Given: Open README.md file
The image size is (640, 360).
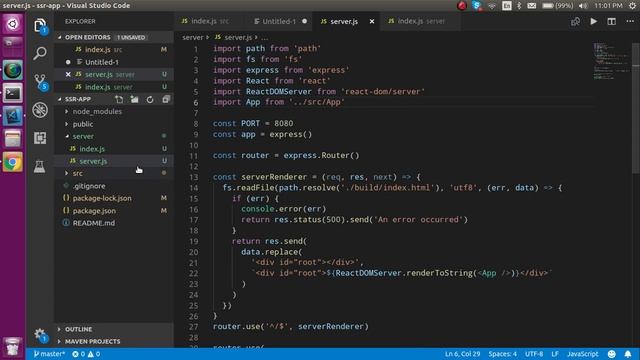Looking at the screenshot, I should pyautogui.click(x=94, y=223).
